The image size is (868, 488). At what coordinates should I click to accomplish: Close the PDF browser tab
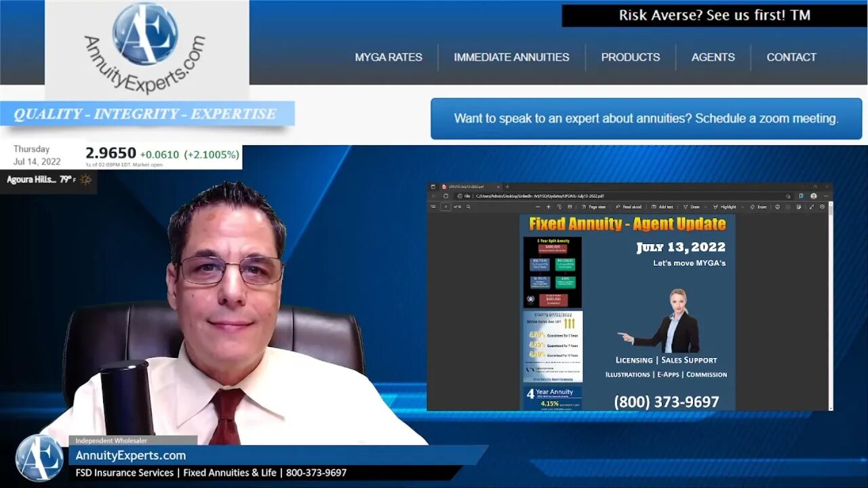(x=498, y=187)
